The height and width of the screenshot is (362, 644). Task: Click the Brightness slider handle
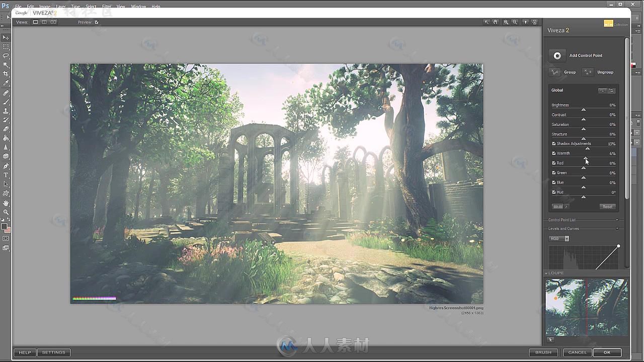[584, 110]
